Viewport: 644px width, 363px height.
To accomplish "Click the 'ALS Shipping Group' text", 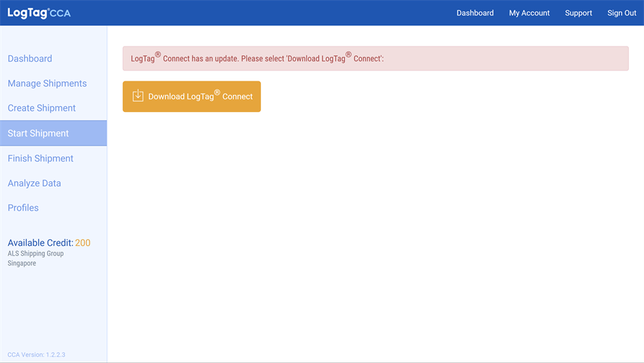I will coord(36,253).
